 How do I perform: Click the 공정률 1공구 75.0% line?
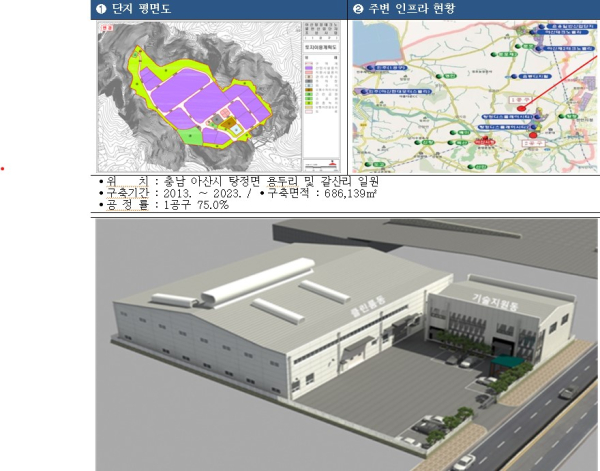165,205
